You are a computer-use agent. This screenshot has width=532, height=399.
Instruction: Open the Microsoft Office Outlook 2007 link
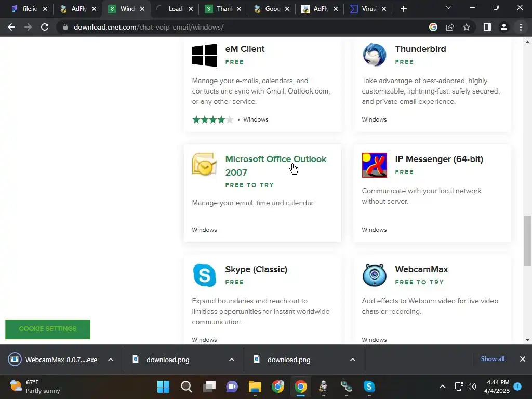pyautogui.click(x=276, y=166)
